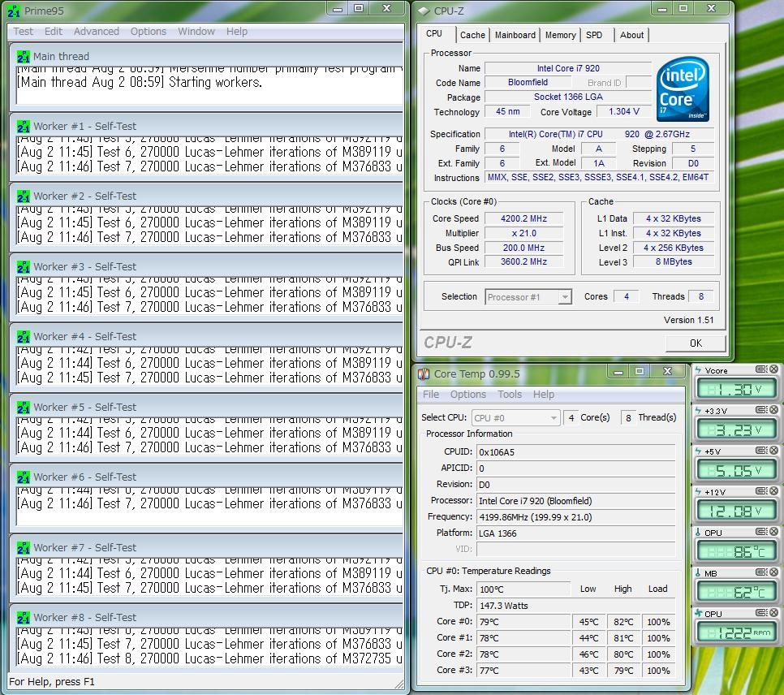This screenshot has height=695, width=784.
Task: Click the Prime95 title bar icon
Action: click(x=13, y=11)
